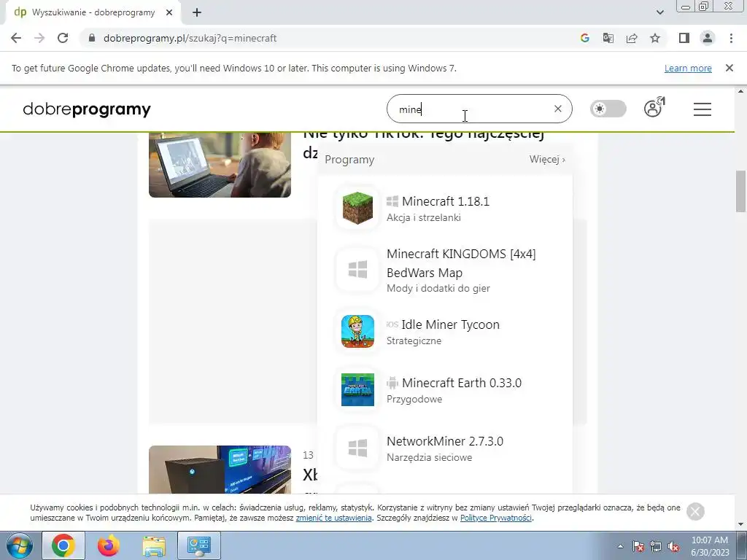The width and height of the screenshot is (747, 560).
Task: Toggle the light/dark theme switch
Action: click(608, 109)
